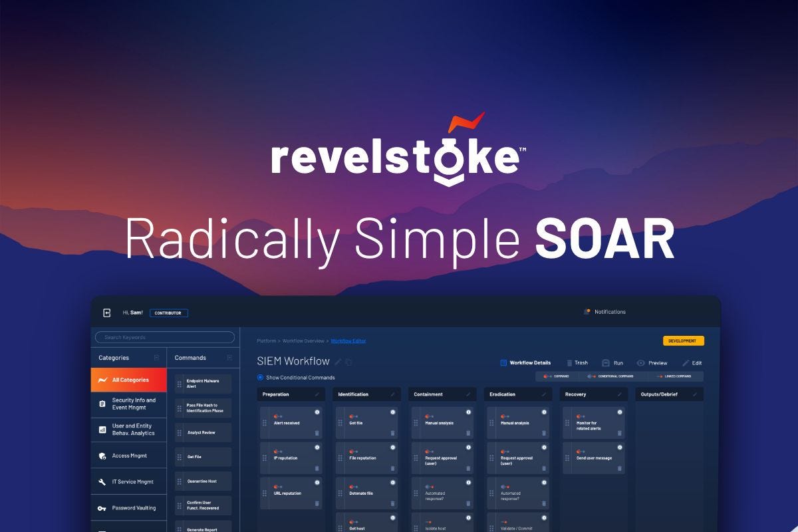Viewport: 798px width, 532px height.
Task: Select Confirm User Funct. Recovered command
Action: pyautogui.click(x=203, y=505)
